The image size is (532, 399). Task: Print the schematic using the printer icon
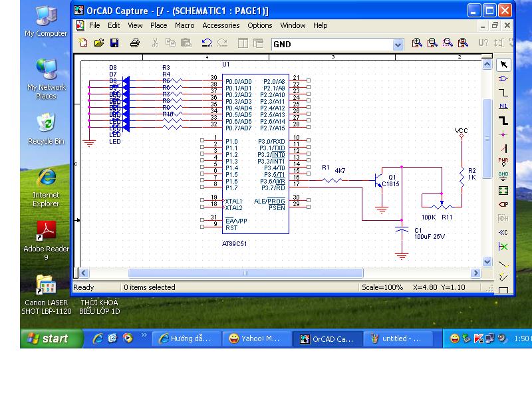click(x=135, y=43)
